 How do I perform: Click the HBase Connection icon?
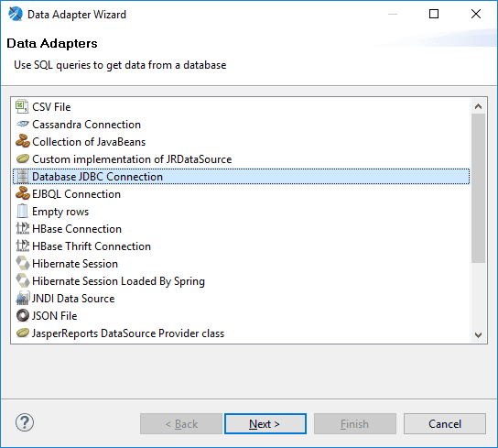pos(23,228)
